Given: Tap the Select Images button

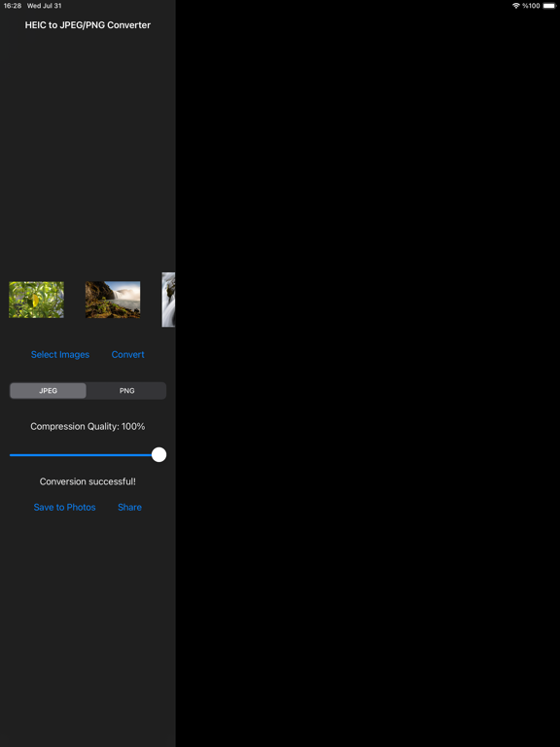Looking at the screenshot, I should [x=60, y=354].
